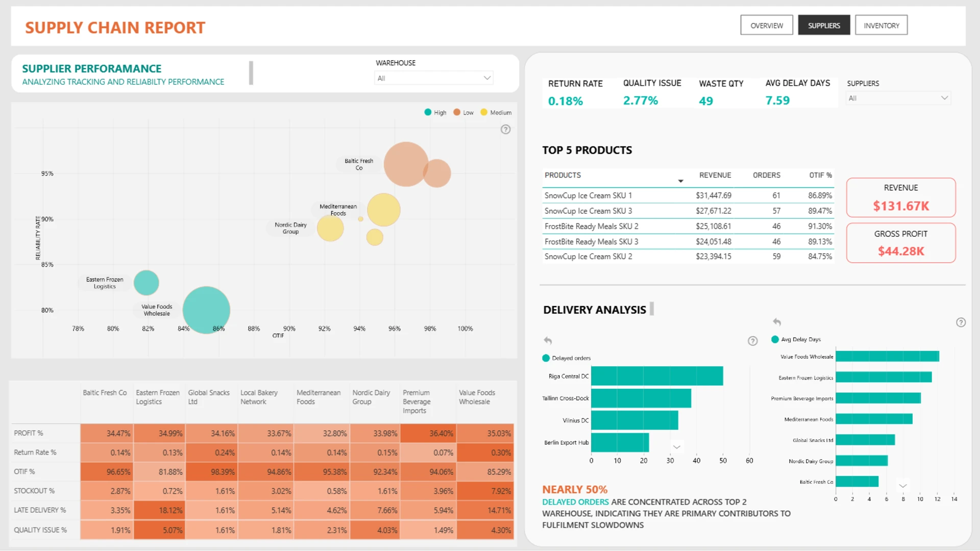
Task: Select the Suppliers tab
Action: click(x=824, y=25)
